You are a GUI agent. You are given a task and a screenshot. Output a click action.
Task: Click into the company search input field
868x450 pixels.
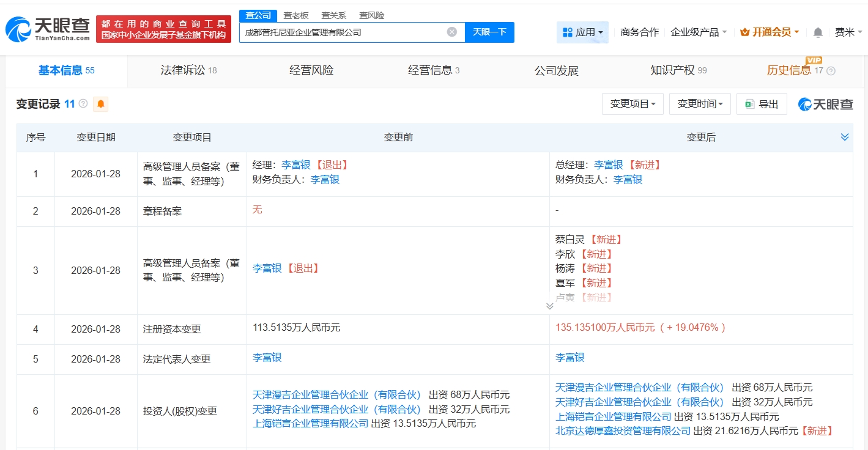coord(343,32)
